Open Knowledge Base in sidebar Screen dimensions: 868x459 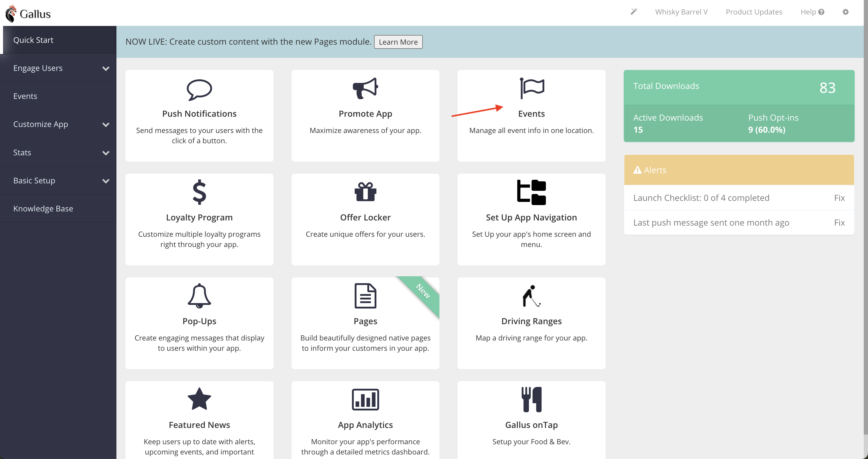click(x=58, y=209)
